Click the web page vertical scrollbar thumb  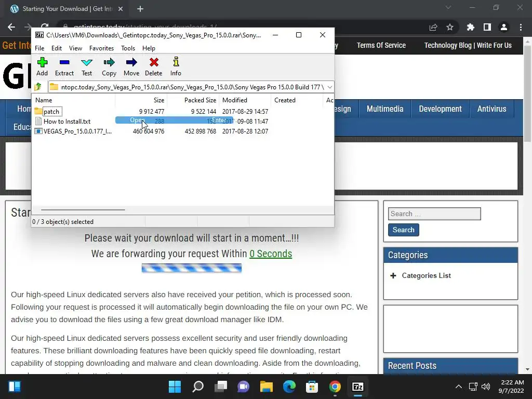tap(527, 94)
